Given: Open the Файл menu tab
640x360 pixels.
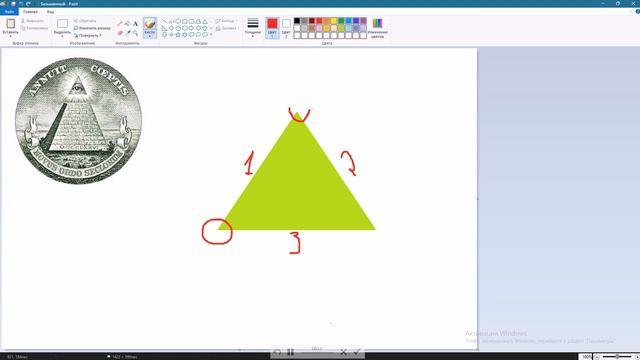Looking at the screenshot, I should [9, 12].
